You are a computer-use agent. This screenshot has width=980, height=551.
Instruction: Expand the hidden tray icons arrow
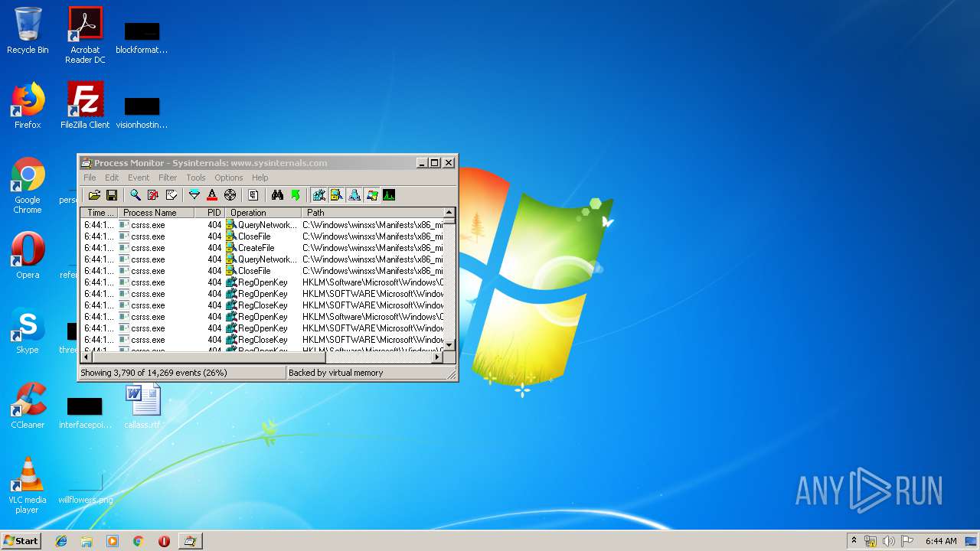854,541
